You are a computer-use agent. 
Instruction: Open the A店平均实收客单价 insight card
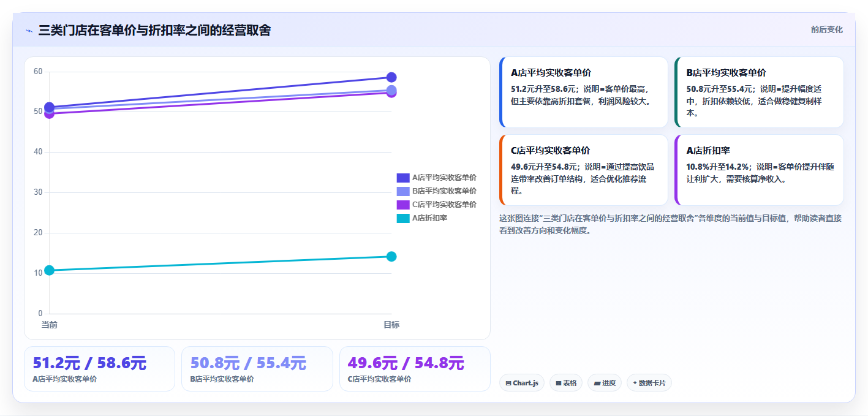click(x=584, y=92)
